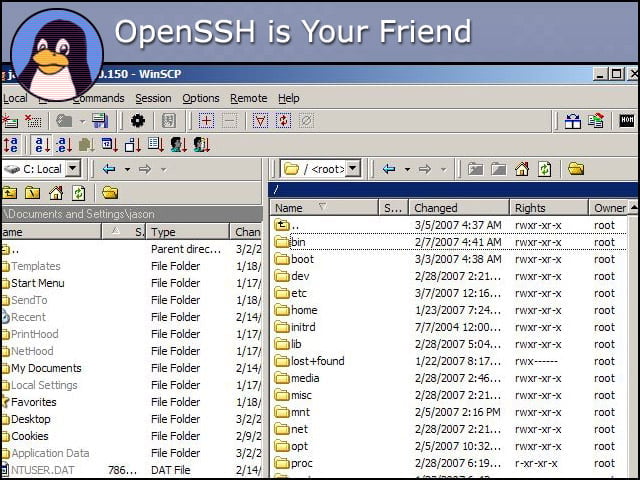Click the black terminal console icon
The image size is (640, 480).
click(x=627, y=121)
